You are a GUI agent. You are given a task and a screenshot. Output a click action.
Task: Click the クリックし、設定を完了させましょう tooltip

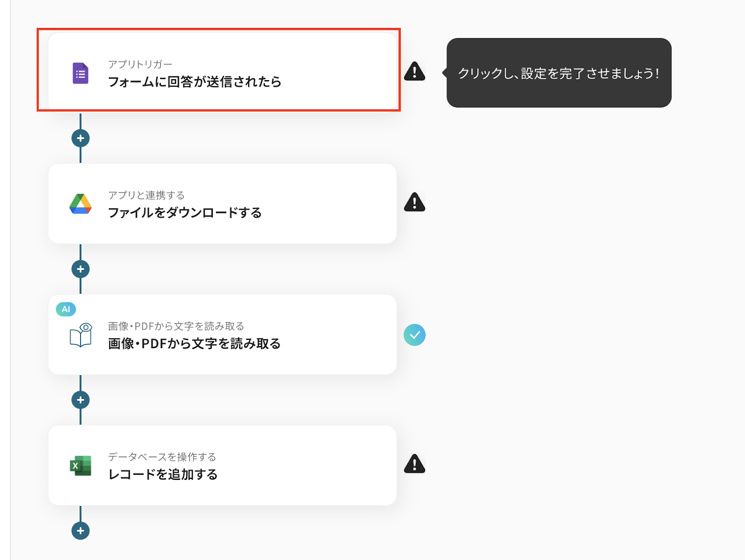(x=559, y=73)
